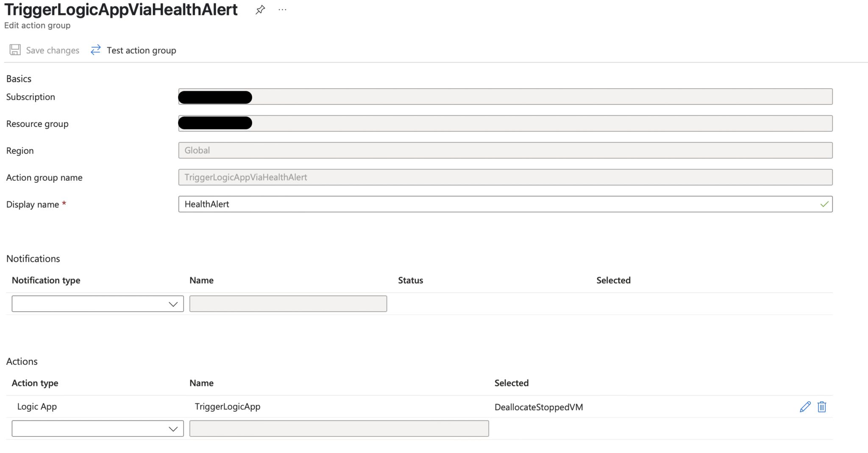Click Test action group button
This screenshot has height=453, width=868.
click(133, 50)
